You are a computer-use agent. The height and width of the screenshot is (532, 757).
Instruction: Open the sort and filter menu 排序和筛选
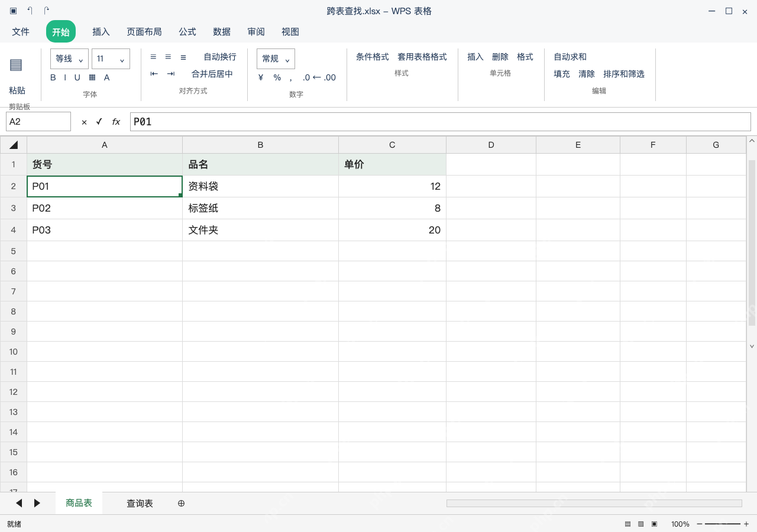(624, 74)
